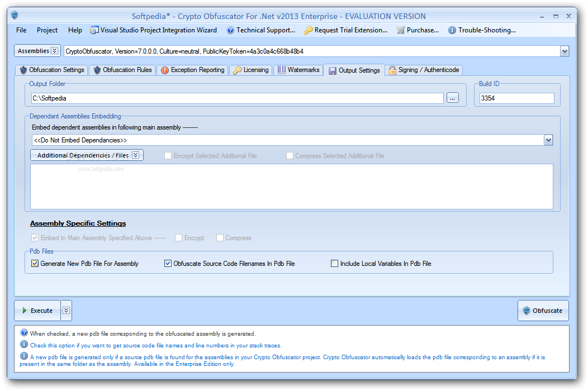
Task: Open the File menu
Action: pyautogui.click(x=21, y=30)
